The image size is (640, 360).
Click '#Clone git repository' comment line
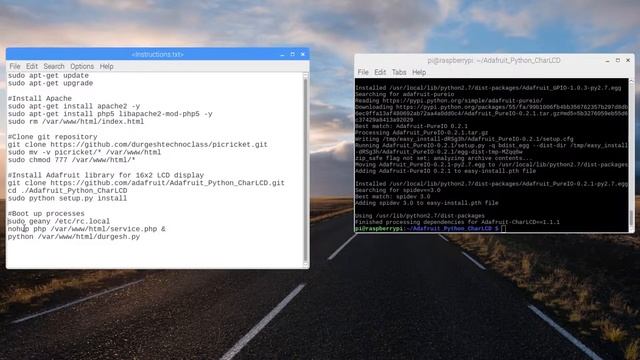click(52, 137)
